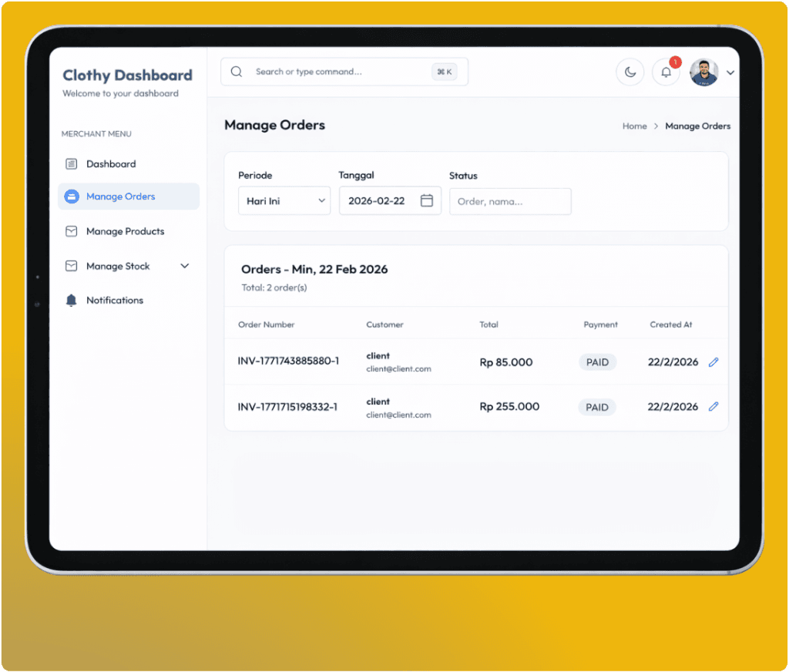Click the Status search input field
This screenshot has width=789, height=672.
point(510,201)
